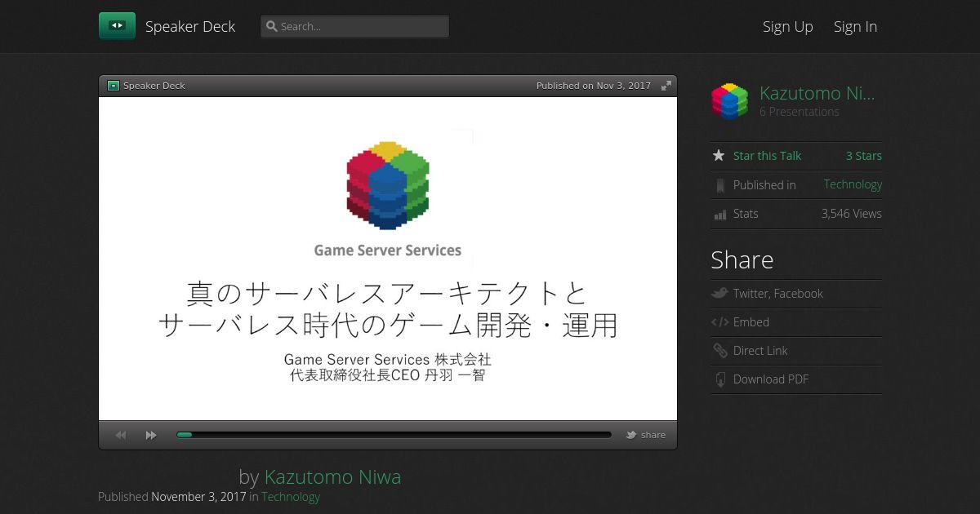
Task: Click the 6 Presentations text
Action: tap(800, 112)
